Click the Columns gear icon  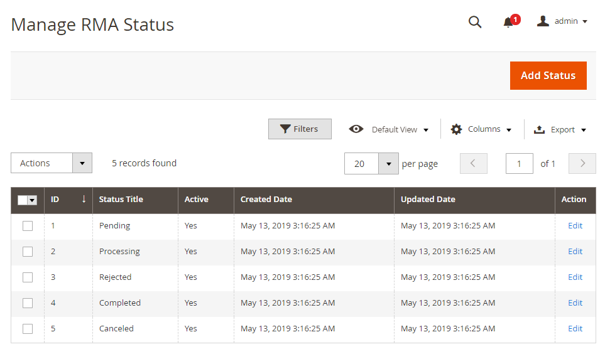click(x=456, y=129)
